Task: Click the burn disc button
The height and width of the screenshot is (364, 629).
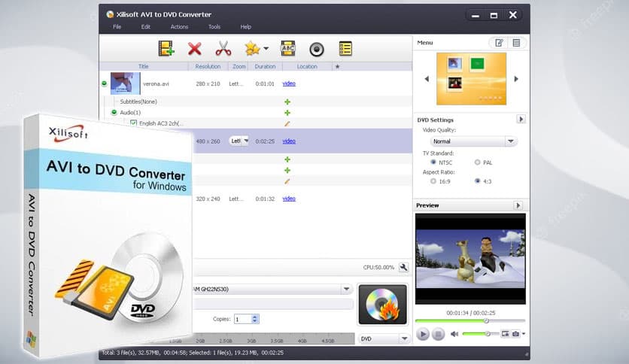Action: click(x=382, y=305)
